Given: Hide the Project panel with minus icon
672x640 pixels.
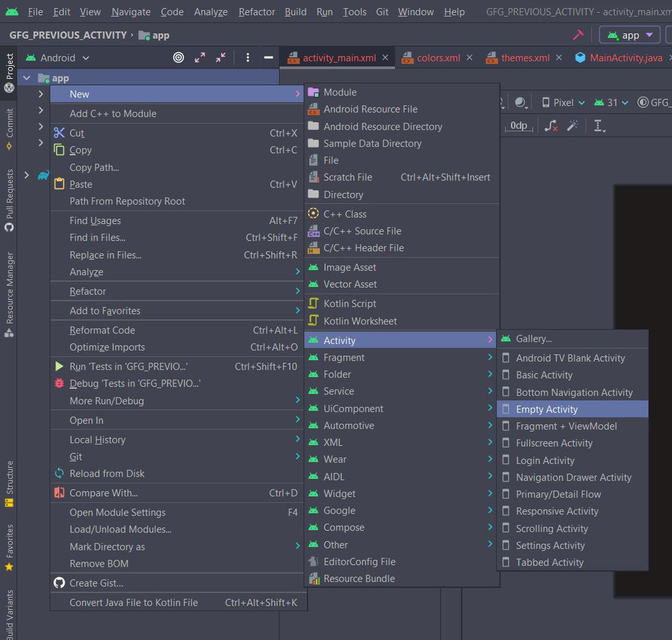Looking at the screenshot, I should pyautogui.click(x=268, y=58).
